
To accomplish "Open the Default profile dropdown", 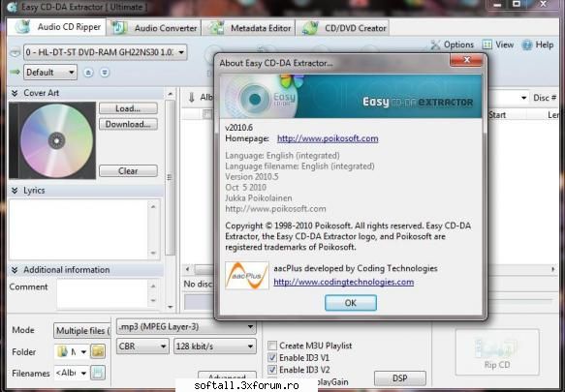I will [x=50, y=73].
